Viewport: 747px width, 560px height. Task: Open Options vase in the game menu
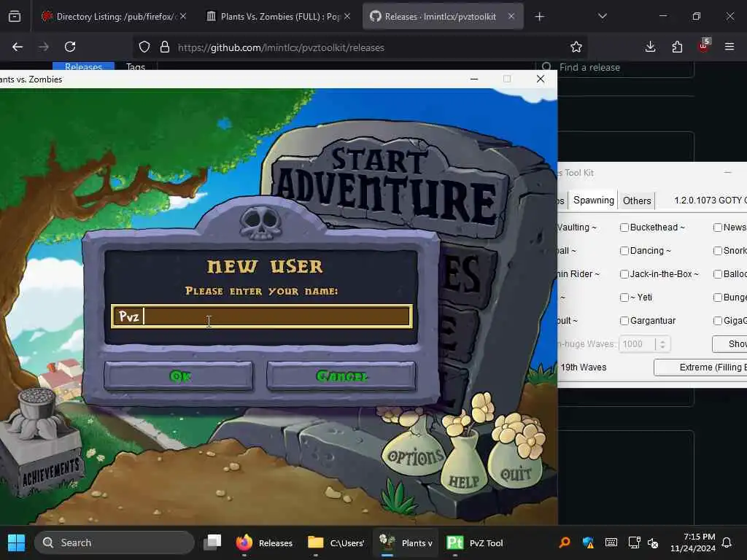tap(415, 452)
